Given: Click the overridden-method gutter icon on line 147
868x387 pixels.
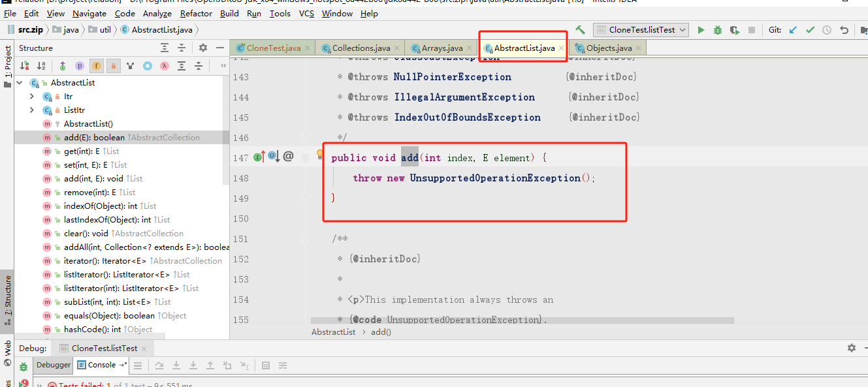Looking at the screenshot, I should tap(273, 157).
